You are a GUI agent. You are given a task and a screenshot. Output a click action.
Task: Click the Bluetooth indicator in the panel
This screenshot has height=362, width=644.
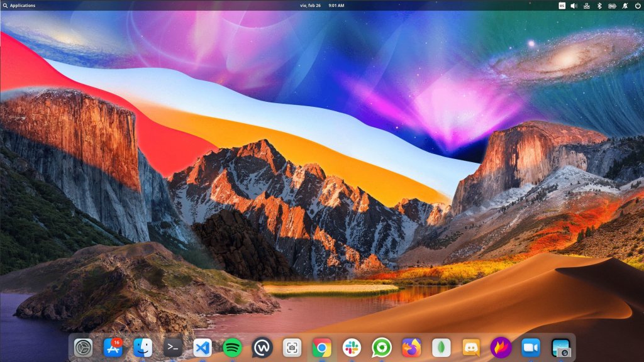[x=599, y=5]
